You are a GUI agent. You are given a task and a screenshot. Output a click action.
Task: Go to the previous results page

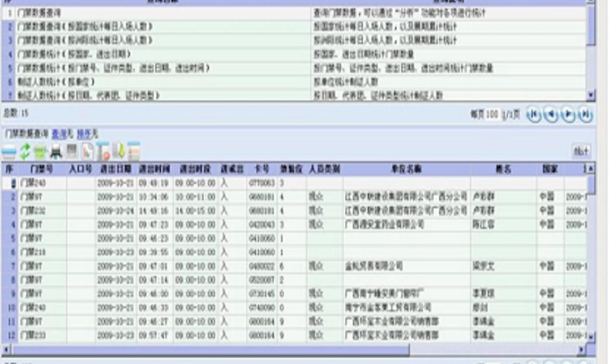click(551, 115)
